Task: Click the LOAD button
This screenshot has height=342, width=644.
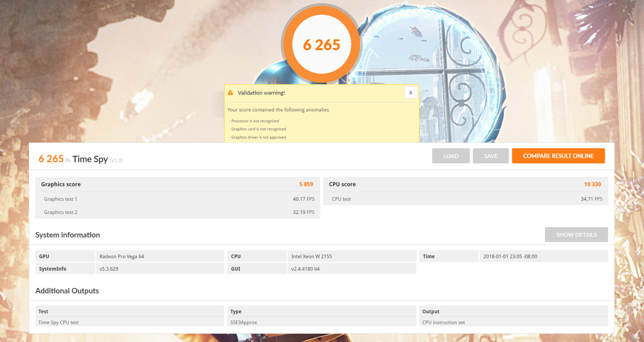Action: (451, 156)
